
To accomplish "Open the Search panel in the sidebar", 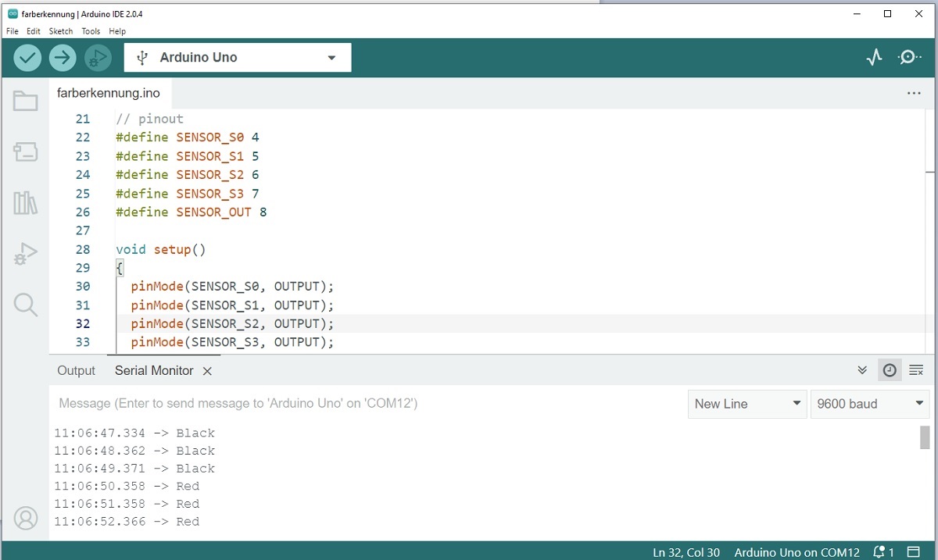I will click(26, 305).
